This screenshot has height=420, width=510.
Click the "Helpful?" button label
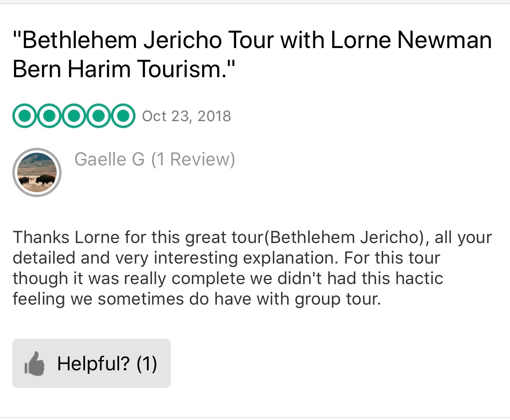[94, 364]
